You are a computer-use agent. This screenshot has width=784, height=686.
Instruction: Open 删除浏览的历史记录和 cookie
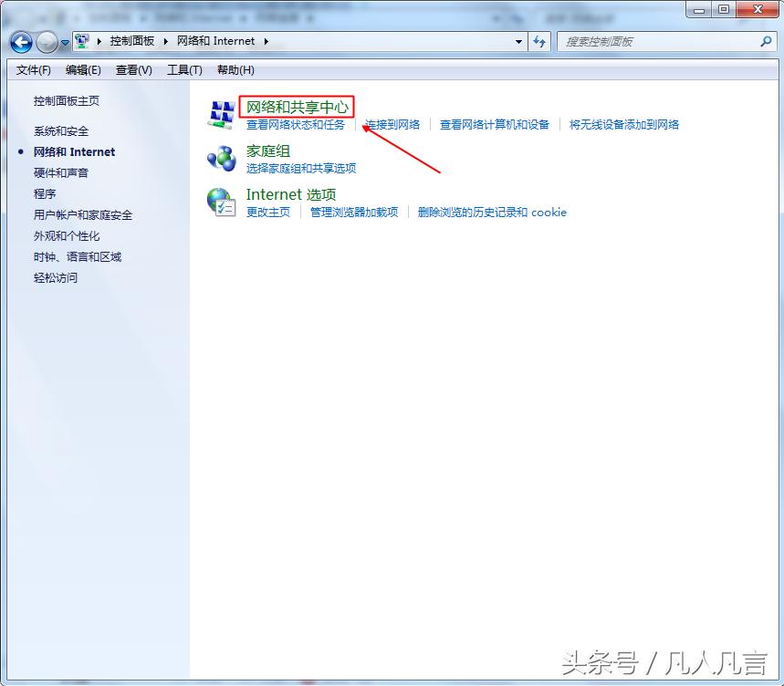click(492, 212)
